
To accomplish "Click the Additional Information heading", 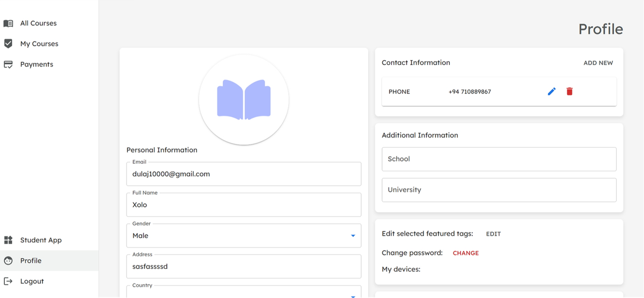I will coord(420,135).
